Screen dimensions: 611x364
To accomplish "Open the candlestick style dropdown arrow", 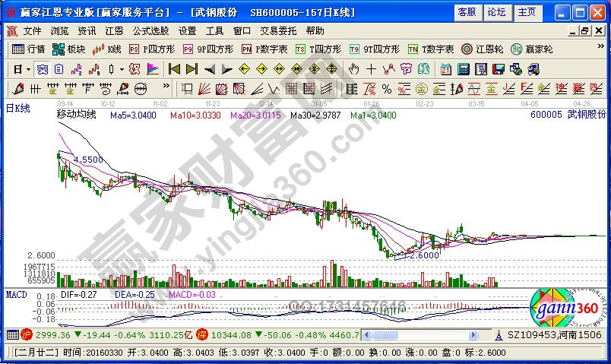I will click(x=122, y=68).
